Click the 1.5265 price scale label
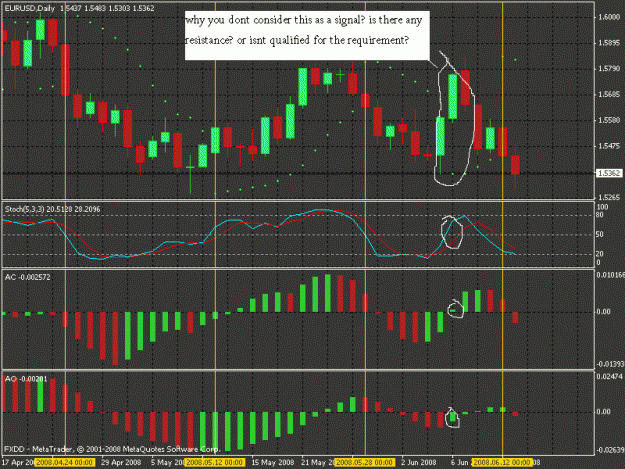This screenshot has width=625, height=469. (609, 197)
